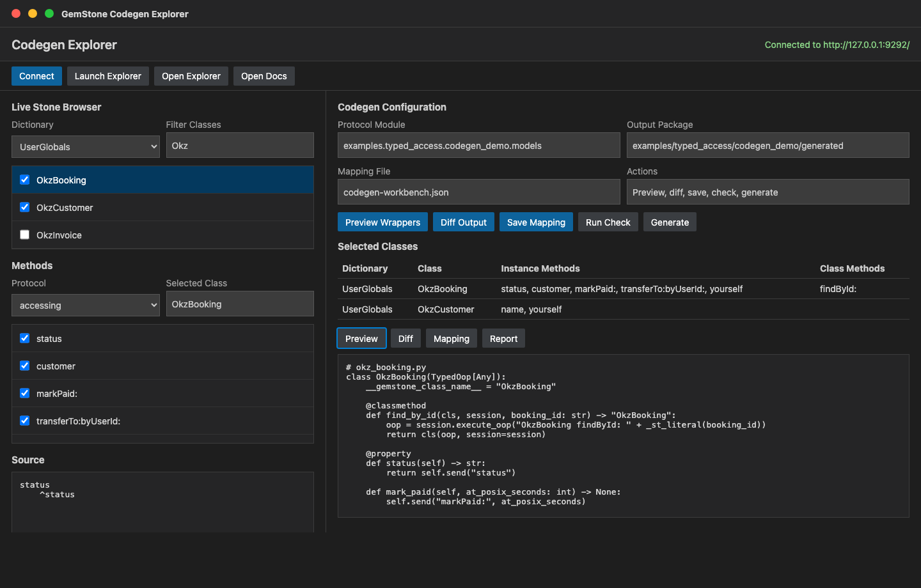Open the Report output tab

click(x=503, y=338)
